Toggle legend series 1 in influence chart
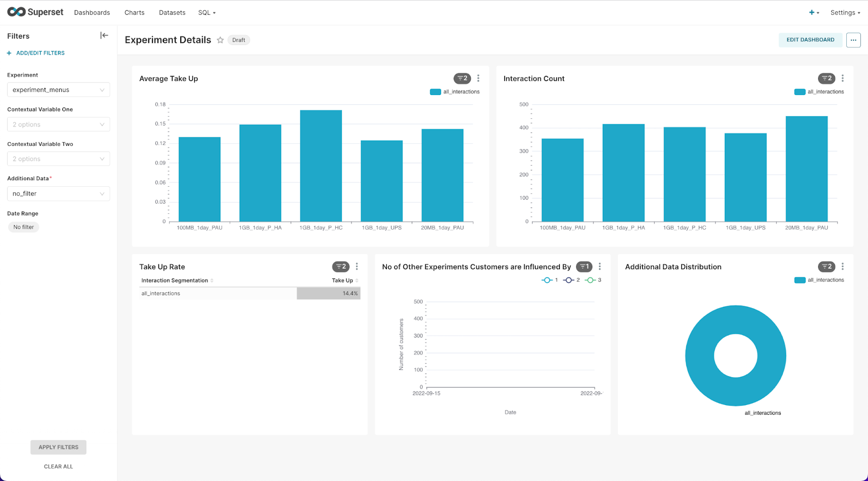The height and width of the screenshot is (481, 868). click(550, 280)
